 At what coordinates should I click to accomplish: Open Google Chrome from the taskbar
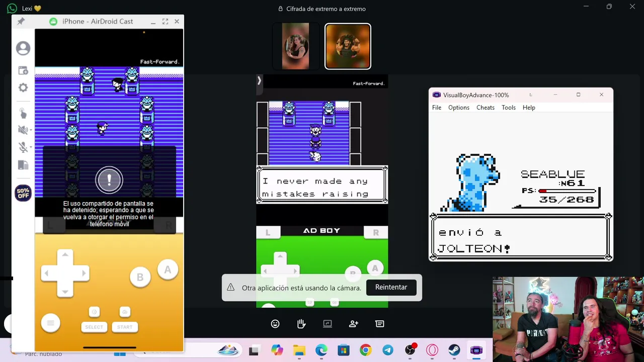pyautogui.click(x=365, y=350)
